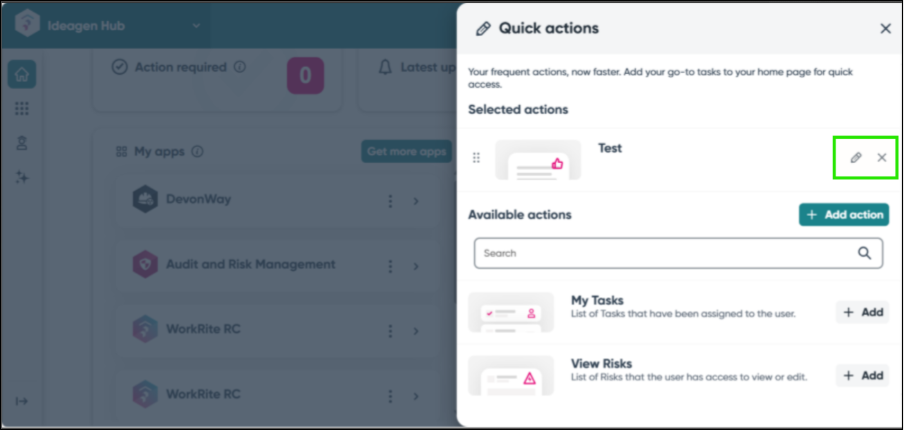Click the Home icon in left sidebar
This screenshot has height=430, width=904.
pyautogui.click(x=22, y=74)
